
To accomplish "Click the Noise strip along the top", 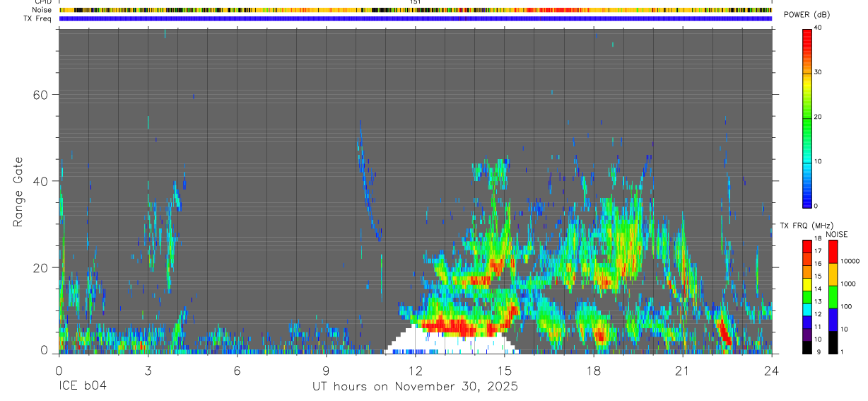I will 416,10.
